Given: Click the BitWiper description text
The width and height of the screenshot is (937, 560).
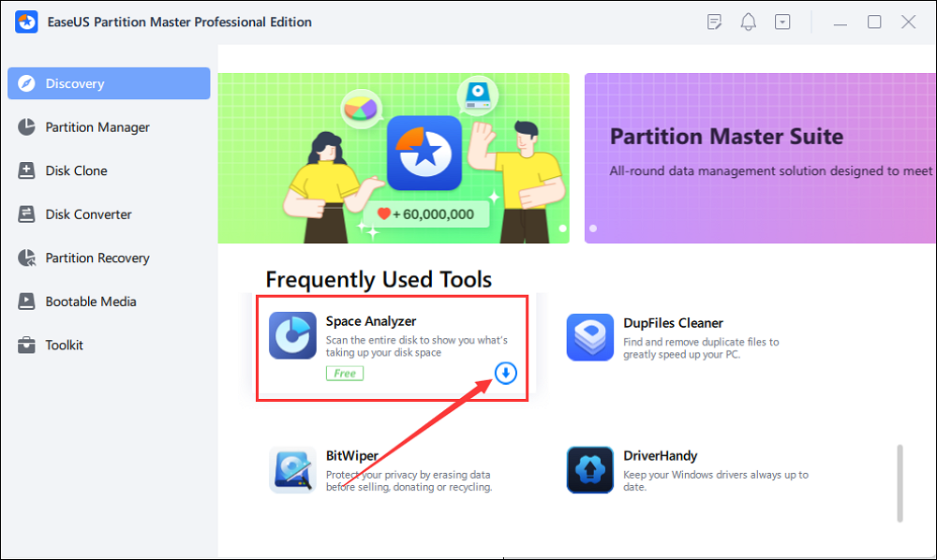Looking at the screenshot, I should point(409,480).
